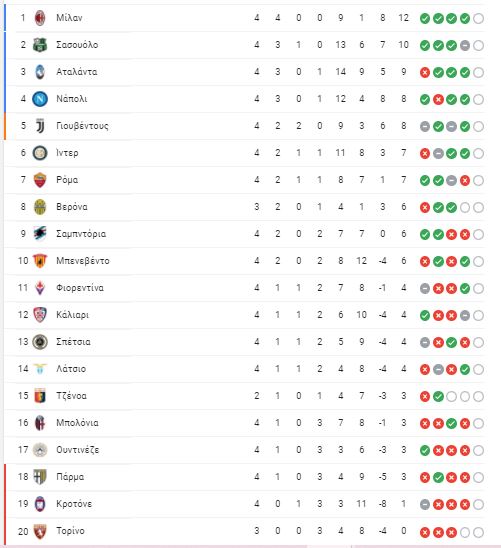Open the Λάτσιο team name link
Screen dimensions: 501x548
(x=71, y=369)
